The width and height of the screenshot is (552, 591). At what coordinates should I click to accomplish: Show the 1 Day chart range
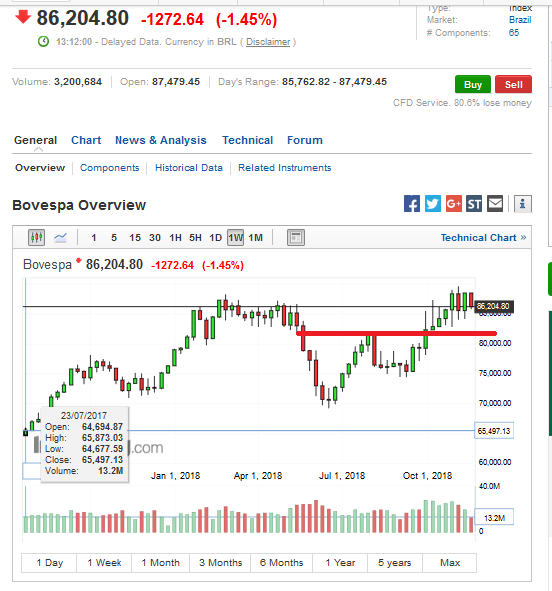point(49,563)
